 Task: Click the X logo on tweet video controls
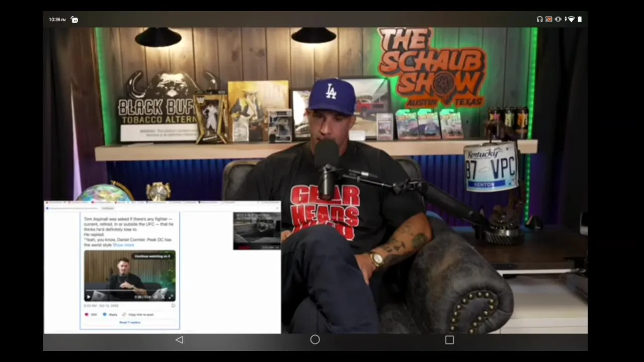pos(163,297)
